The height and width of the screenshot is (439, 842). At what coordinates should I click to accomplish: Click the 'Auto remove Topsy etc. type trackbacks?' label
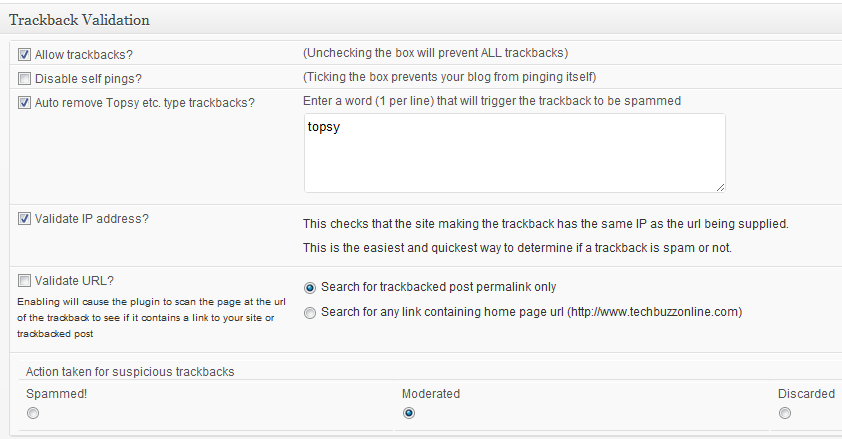(x=144, y=102)
